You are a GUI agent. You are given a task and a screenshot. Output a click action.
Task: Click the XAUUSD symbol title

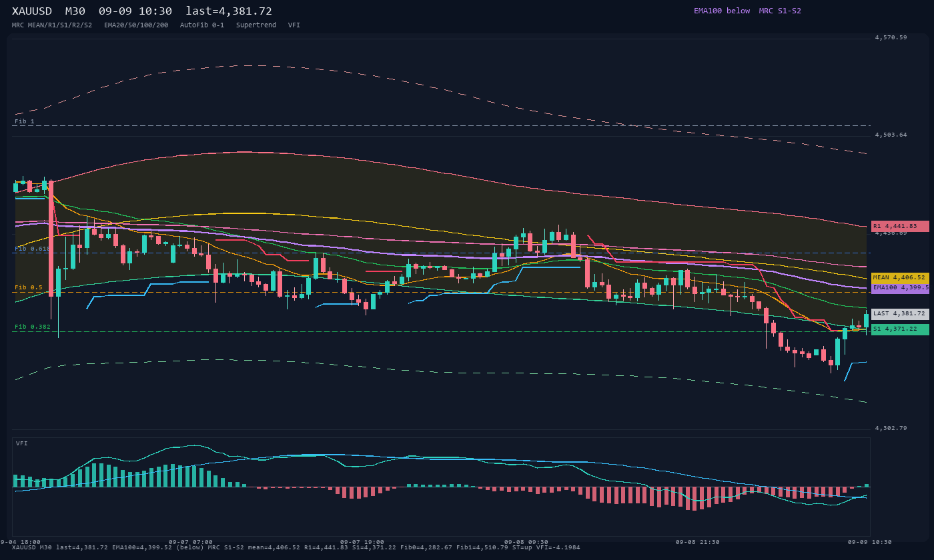(x=33, y=11)
